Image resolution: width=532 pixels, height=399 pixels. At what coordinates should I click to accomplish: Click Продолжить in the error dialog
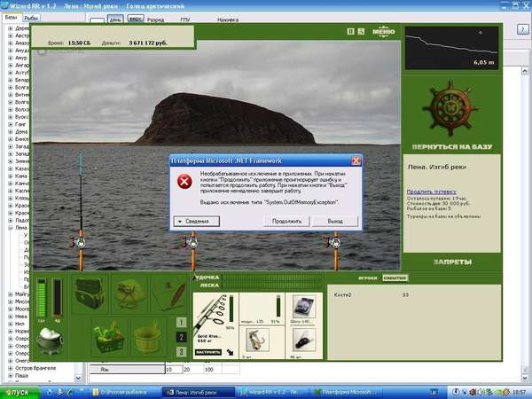pyautogui.click(x=286, y=221)
